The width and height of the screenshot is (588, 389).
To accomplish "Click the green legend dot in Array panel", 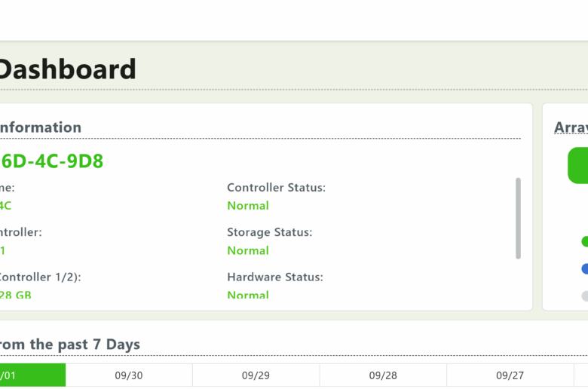I will [x=584, y=241].
